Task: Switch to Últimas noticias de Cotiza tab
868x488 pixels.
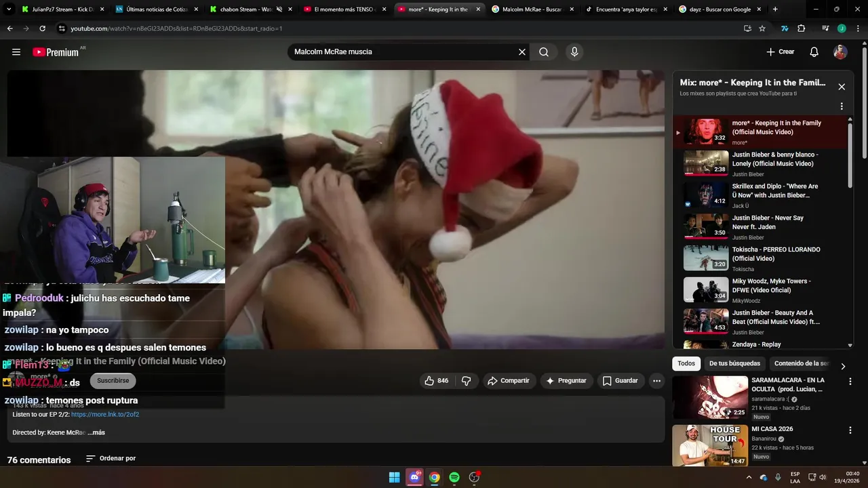Action: [x=155, y=9]
